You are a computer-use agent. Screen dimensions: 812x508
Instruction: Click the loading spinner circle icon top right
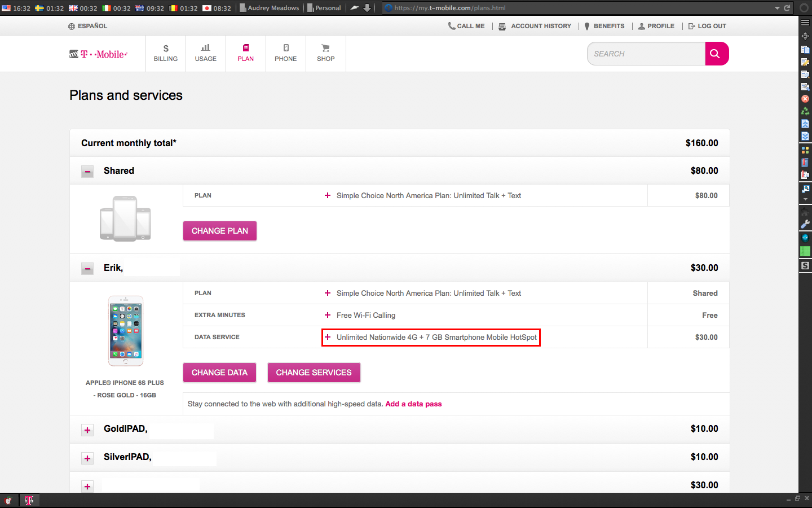tap(804, 8)
